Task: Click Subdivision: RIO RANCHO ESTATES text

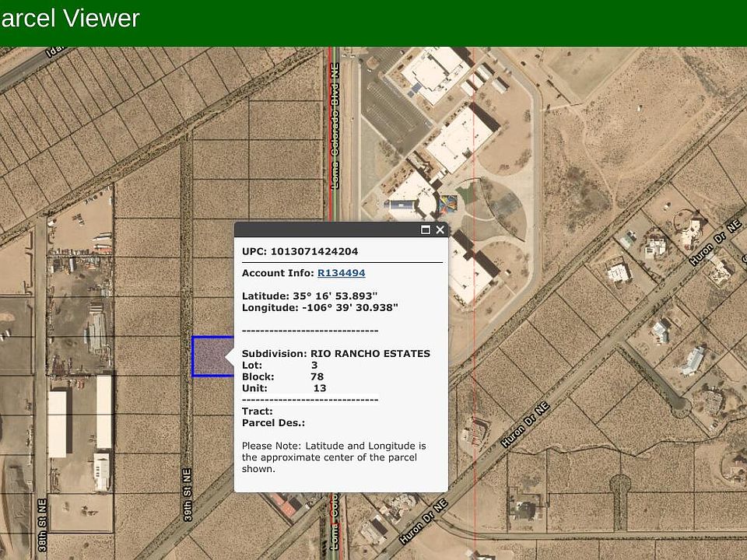Action: point(336,354)
